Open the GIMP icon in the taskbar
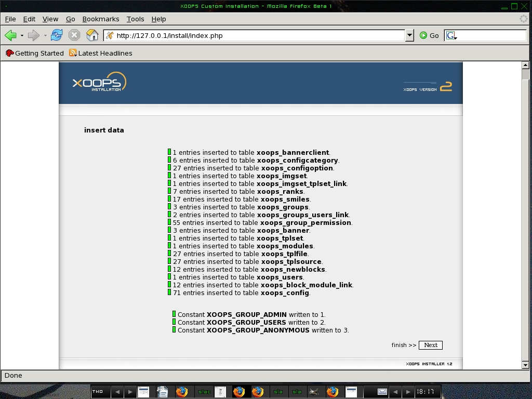 314,392
